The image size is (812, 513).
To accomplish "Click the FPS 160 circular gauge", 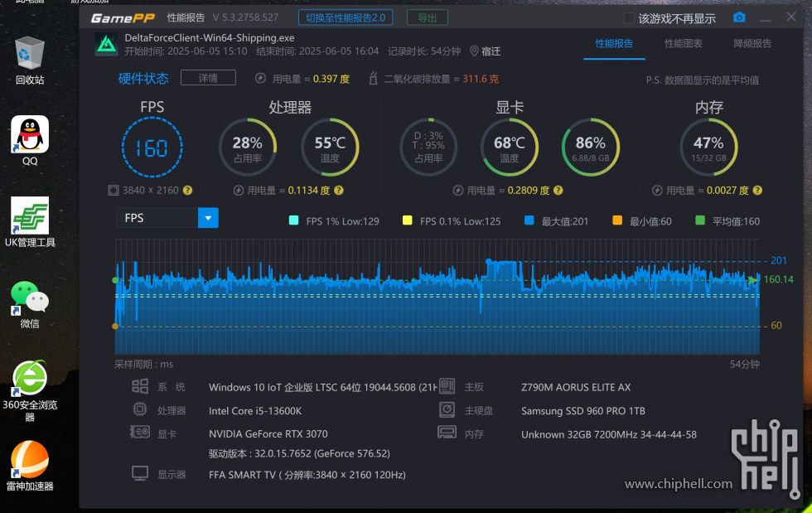I will (x=152, y=148).
